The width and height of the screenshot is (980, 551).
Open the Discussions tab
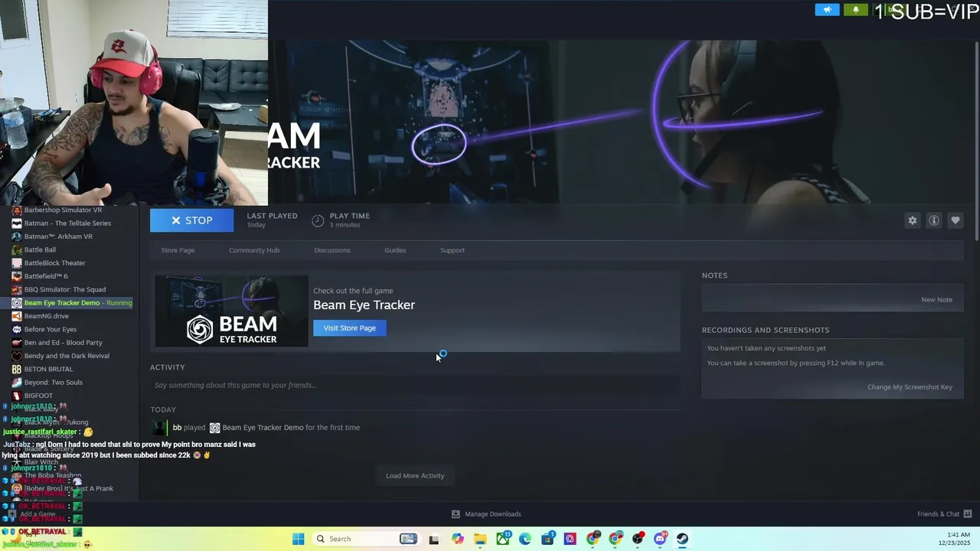pos(332,250)
